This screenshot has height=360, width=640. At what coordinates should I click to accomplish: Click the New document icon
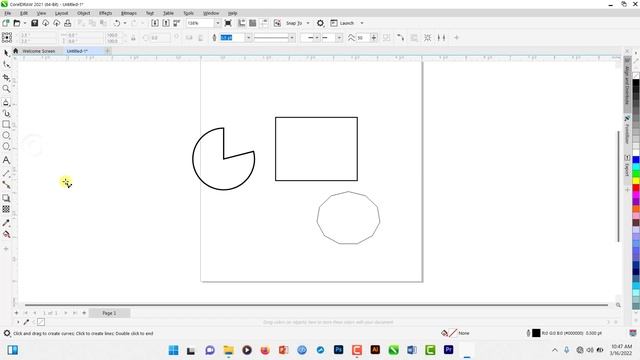coord(6,23)
